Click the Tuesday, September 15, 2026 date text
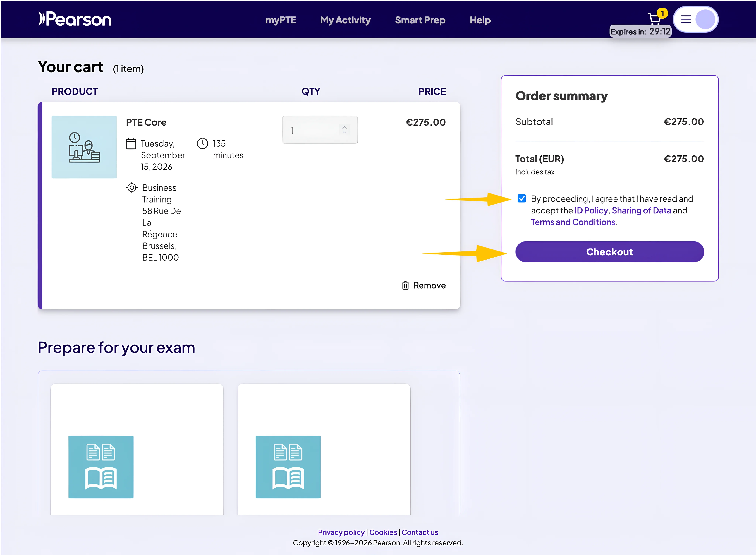Viewport: 756px width, 555px height. (x=163, y=155)
